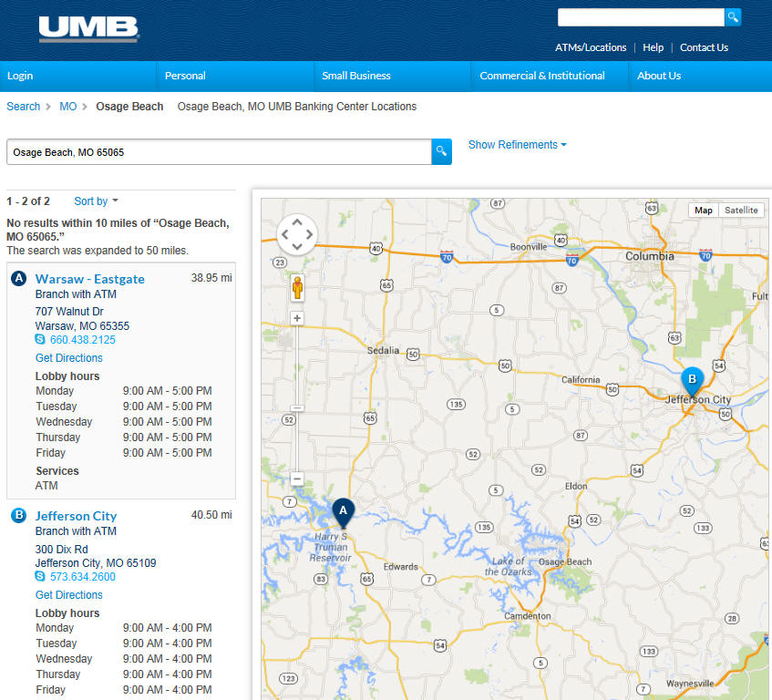This screenshot has height=700, width=772.
Task: Click the 300 Dix Rd address
Action: (62, 549)
